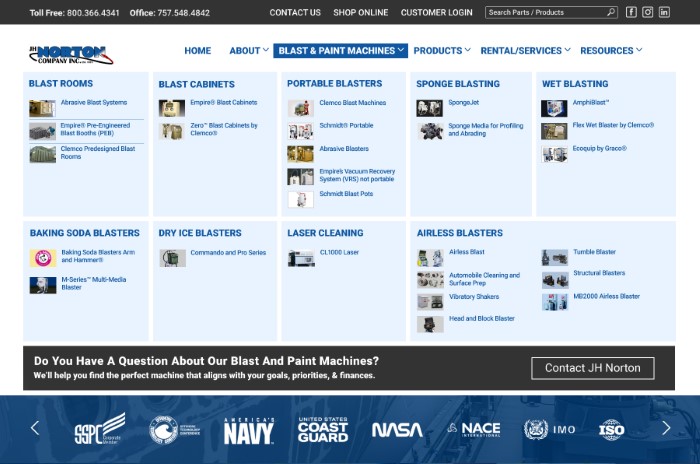Open the SpongeJet product thumbnail
Screen dimensions: 700x464
(x=430, y=105)
